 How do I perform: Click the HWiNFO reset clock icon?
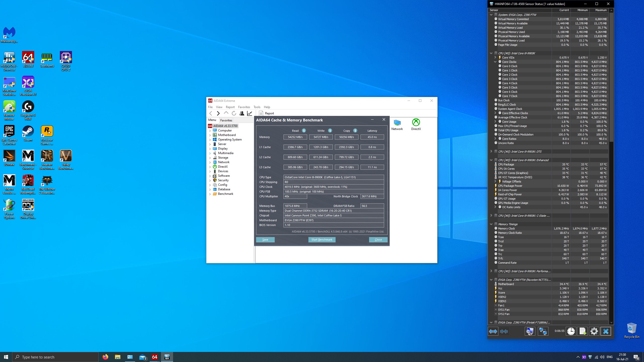pos(571,331)
